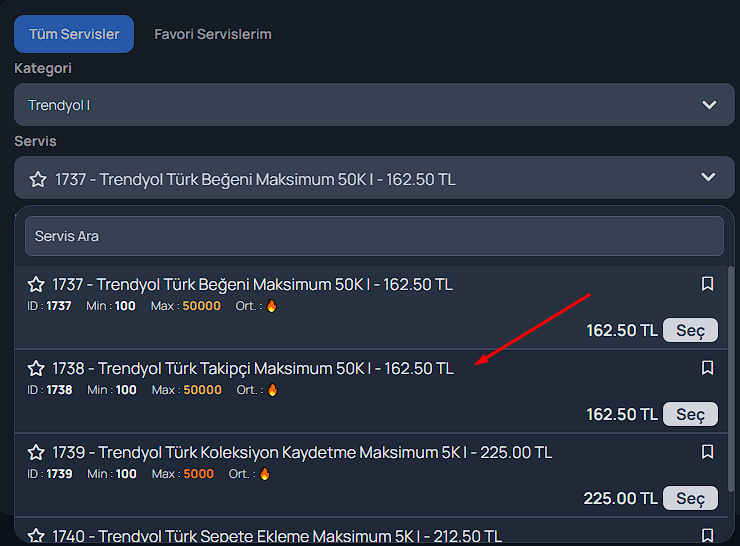This screenshot has height=546, width=740.
Task: Open the Servis dropdown showing service 1737
Action: (374, 178)
